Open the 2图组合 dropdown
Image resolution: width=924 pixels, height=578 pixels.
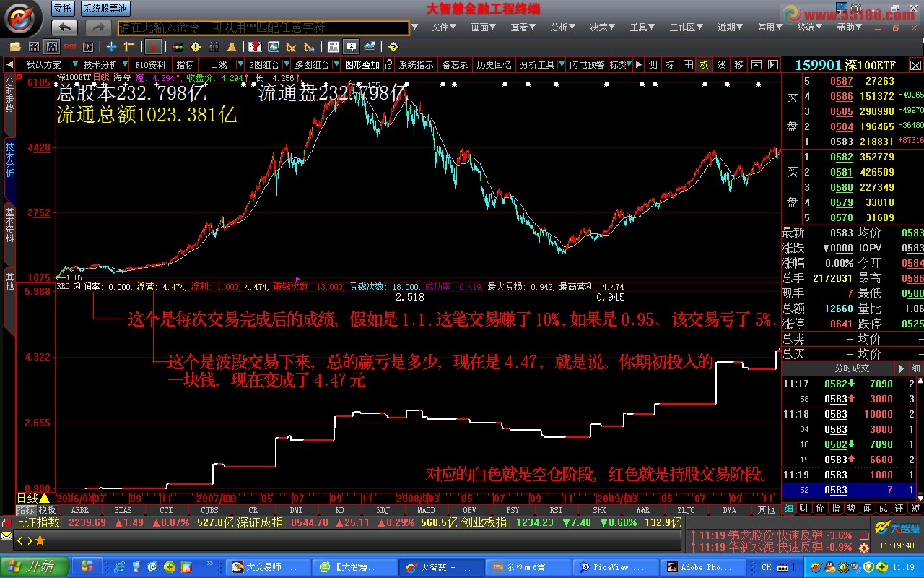tap(287, 65)
